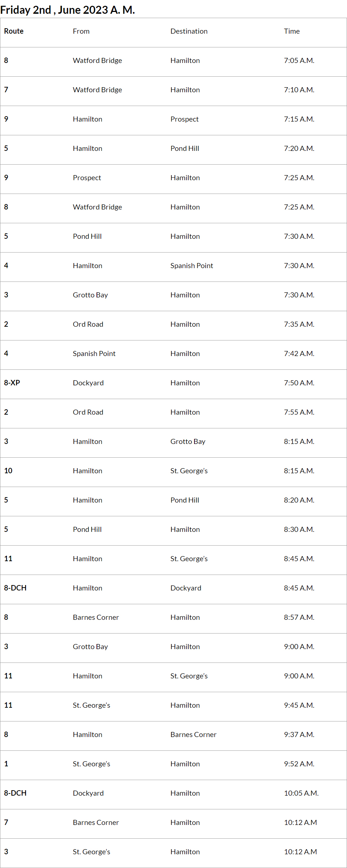This screenshot has height=868, width=347.
Task: Select Barnes Corner in the Destination column
Action: (193, 735)
